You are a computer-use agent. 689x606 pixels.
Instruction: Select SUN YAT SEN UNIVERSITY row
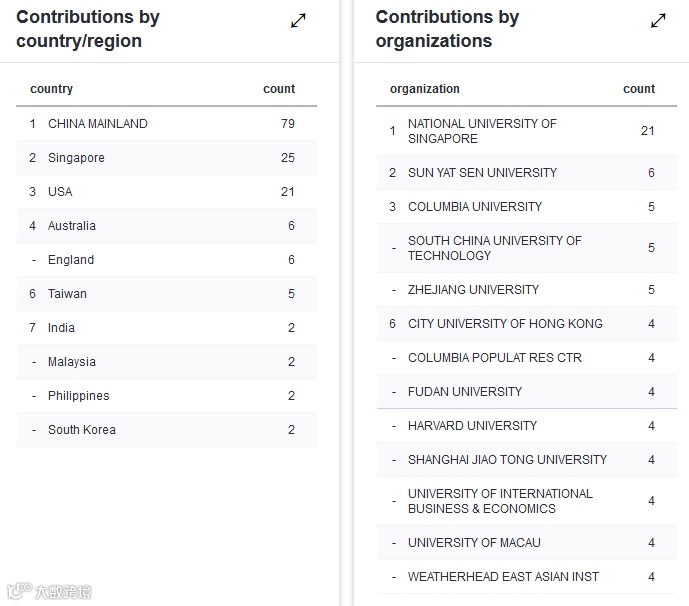tap(482, 173)
